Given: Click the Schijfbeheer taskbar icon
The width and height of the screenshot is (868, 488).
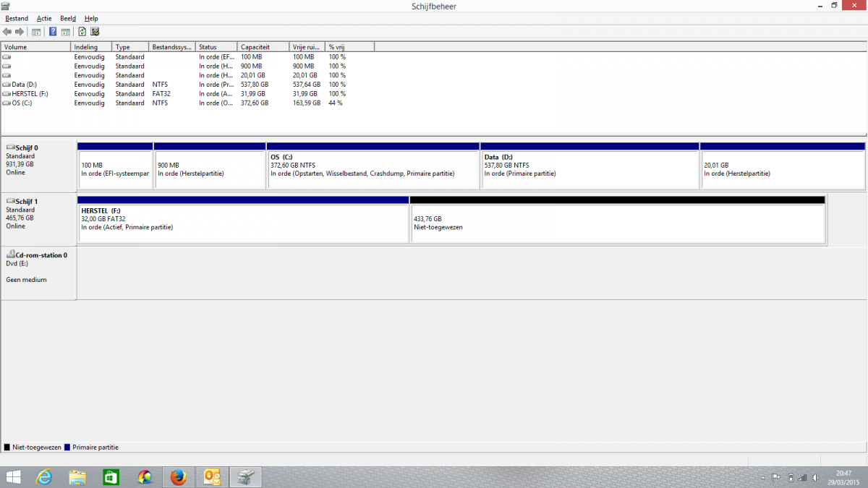Looking at the screenshot, I should click(245, 477).
